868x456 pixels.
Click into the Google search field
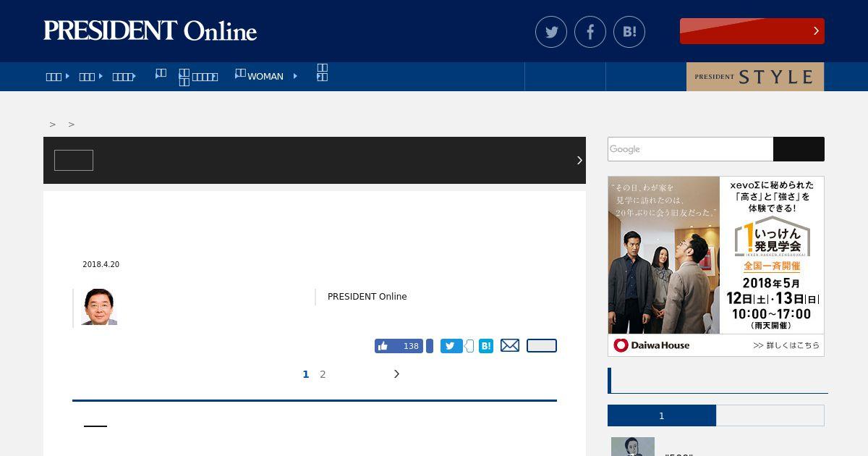pos(691,149)
